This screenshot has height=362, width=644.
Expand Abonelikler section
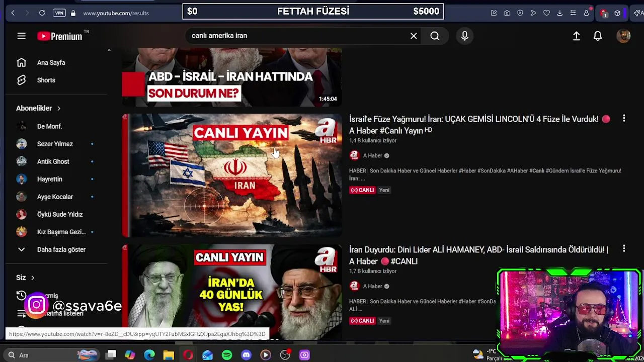pos(38,108)
